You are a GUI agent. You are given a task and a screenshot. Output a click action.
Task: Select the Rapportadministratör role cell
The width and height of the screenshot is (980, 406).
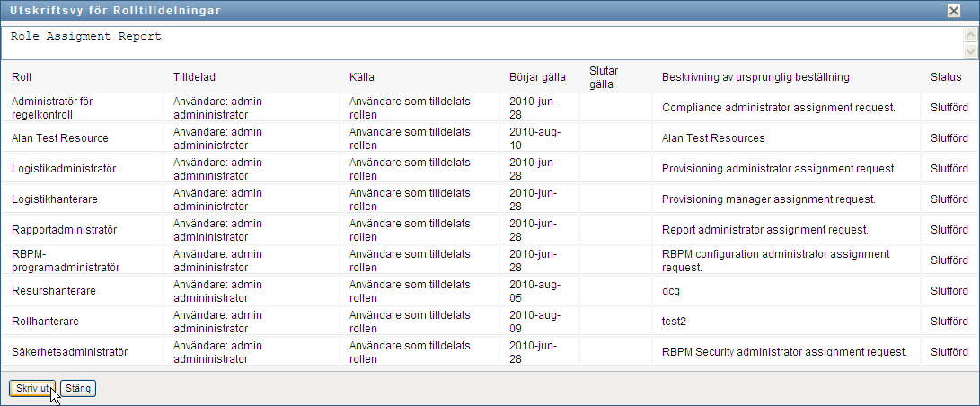coord(82,230)
